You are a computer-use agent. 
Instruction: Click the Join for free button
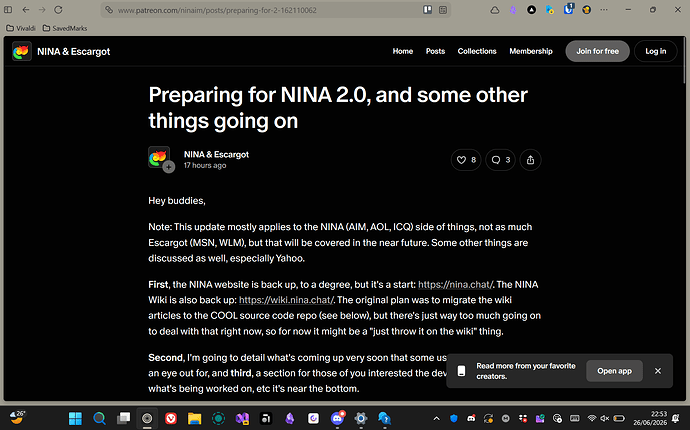[x=597, y=51]
